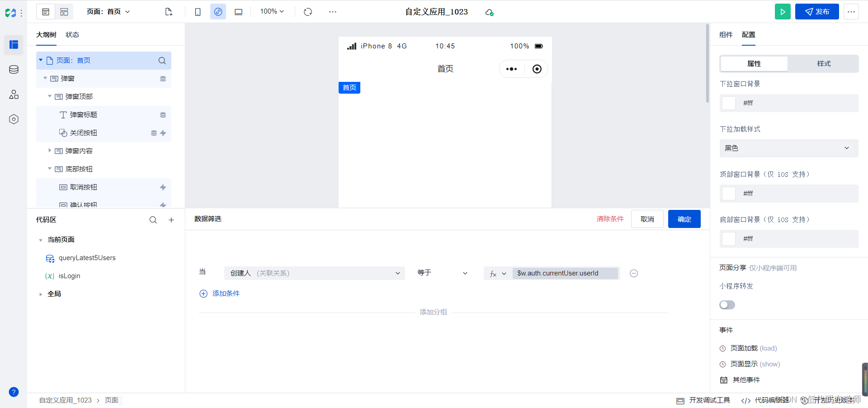Click the help question mark icon
The height and width of the screenshot is (408, 868).
pos(14,392)
